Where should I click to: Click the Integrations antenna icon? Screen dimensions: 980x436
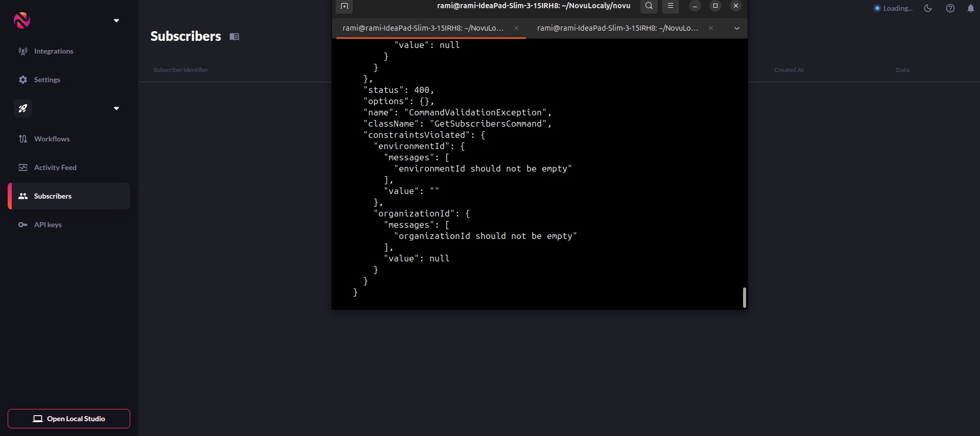coord(23,51)
